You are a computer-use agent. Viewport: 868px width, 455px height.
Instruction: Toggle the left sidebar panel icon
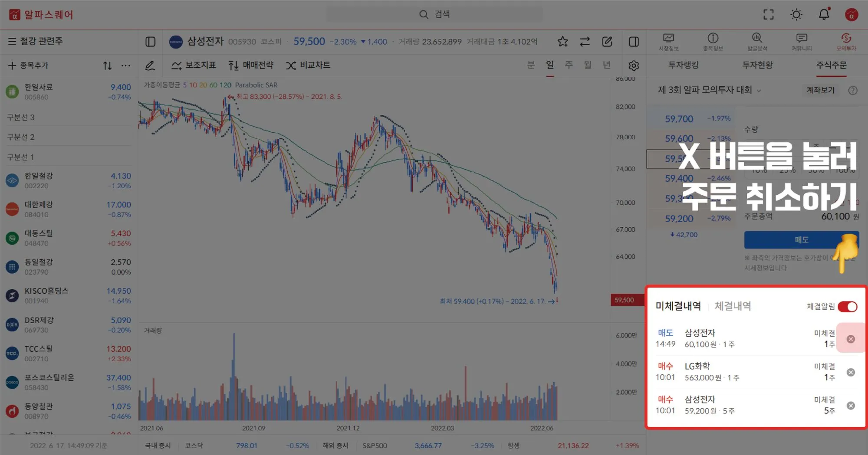pyautogui.click(x=150, y=42)
